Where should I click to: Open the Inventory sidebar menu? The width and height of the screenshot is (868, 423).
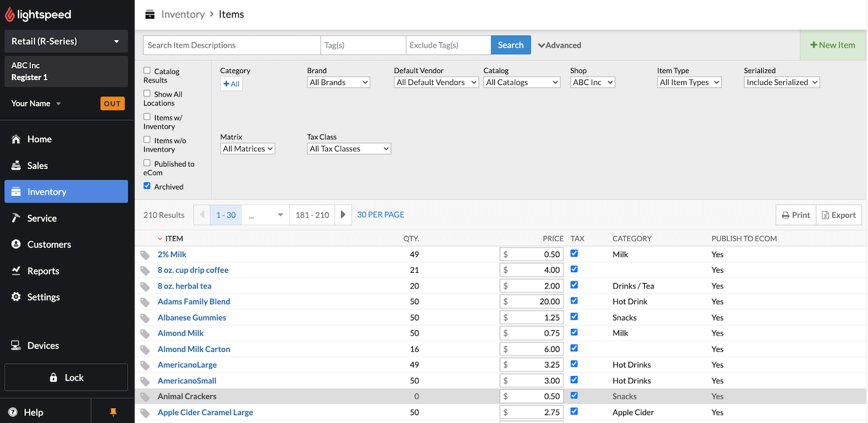66,191
